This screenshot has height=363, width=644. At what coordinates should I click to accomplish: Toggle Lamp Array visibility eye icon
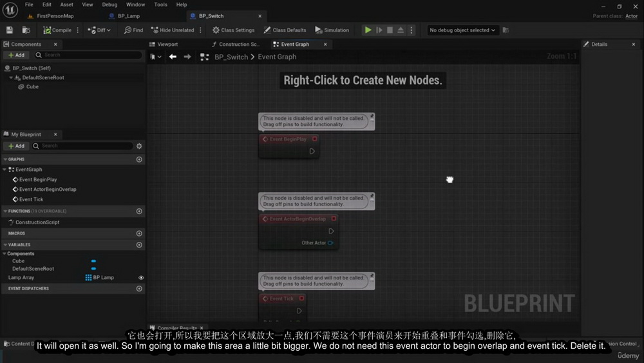point(141,278)
